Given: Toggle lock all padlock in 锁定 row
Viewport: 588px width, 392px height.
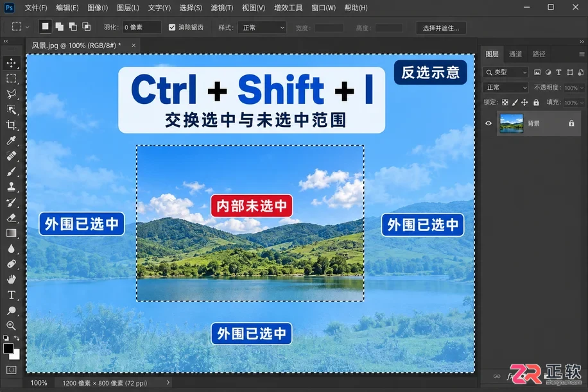Looking at the screenshot, I should click(x=536, y=102).
